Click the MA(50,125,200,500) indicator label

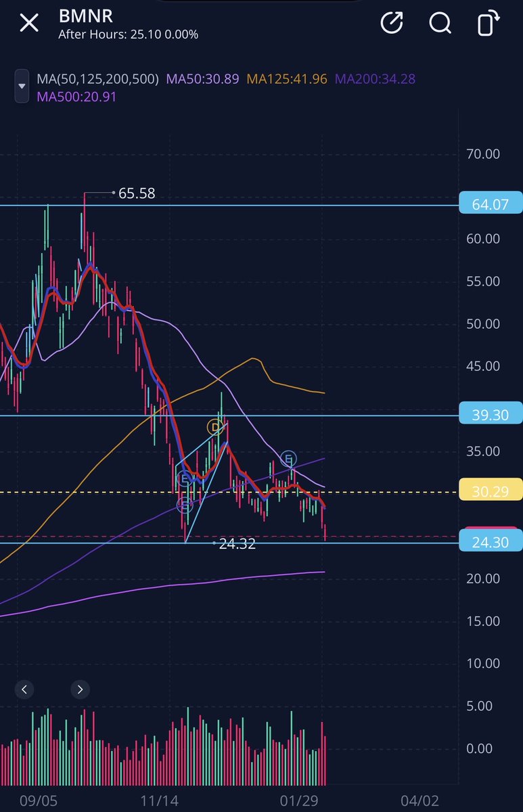(97, 79)
